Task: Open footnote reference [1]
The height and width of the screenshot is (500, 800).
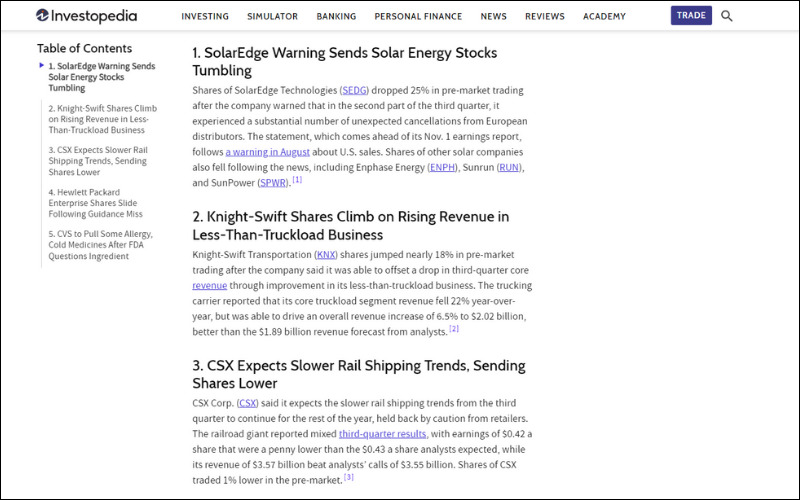Action: point(297,180)
